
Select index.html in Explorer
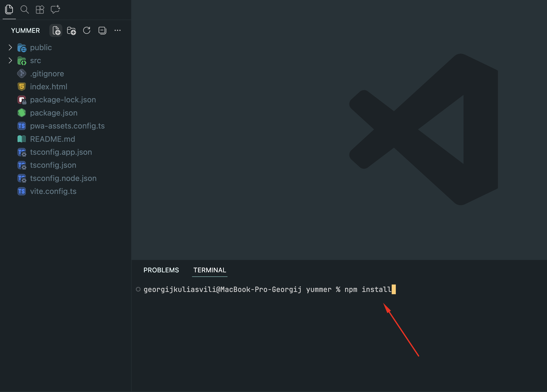coord(48,87)
